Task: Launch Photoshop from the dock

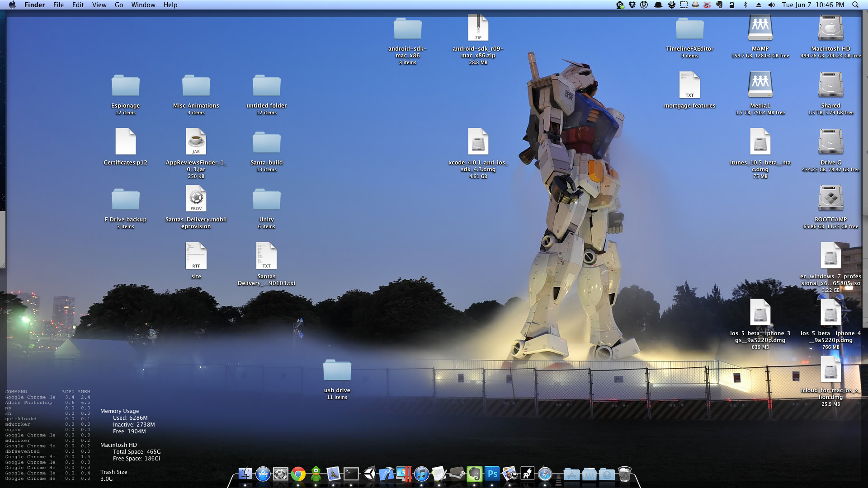Action: point(492,474)
